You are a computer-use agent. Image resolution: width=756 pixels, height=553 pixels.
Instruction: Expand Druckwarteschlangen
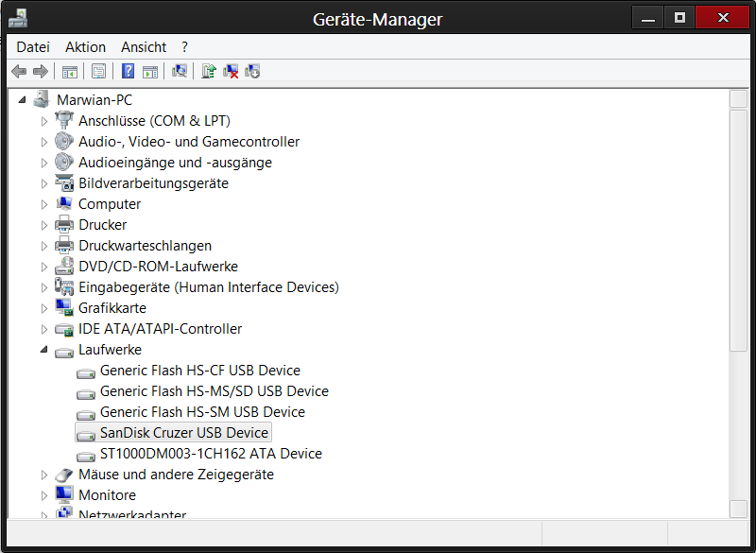click(x=43, y=246)
